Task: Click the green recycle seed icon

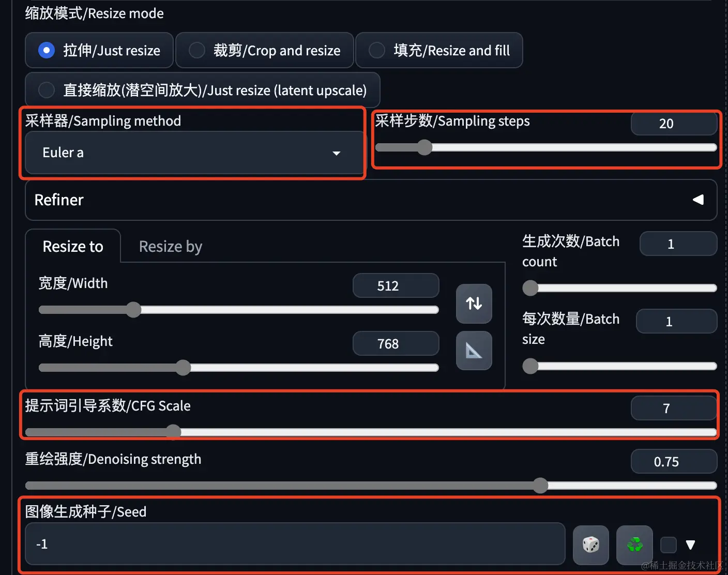Action: pyautogui.click(x=634, y=544)
